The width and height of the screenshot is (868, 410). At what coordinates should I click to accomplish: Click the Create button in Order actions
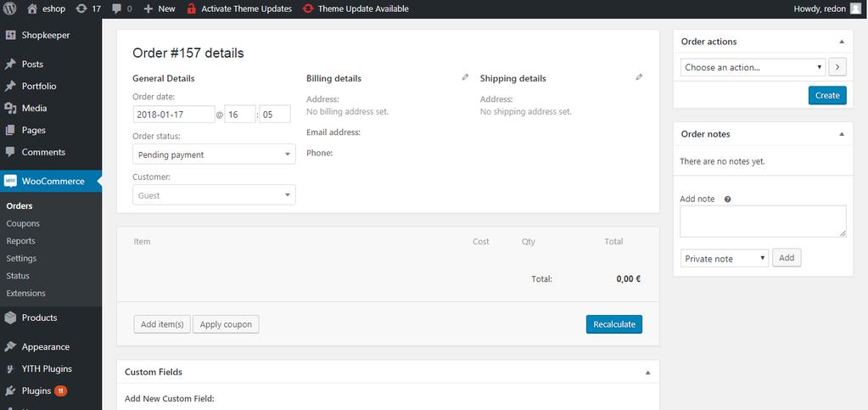point(827,95)
